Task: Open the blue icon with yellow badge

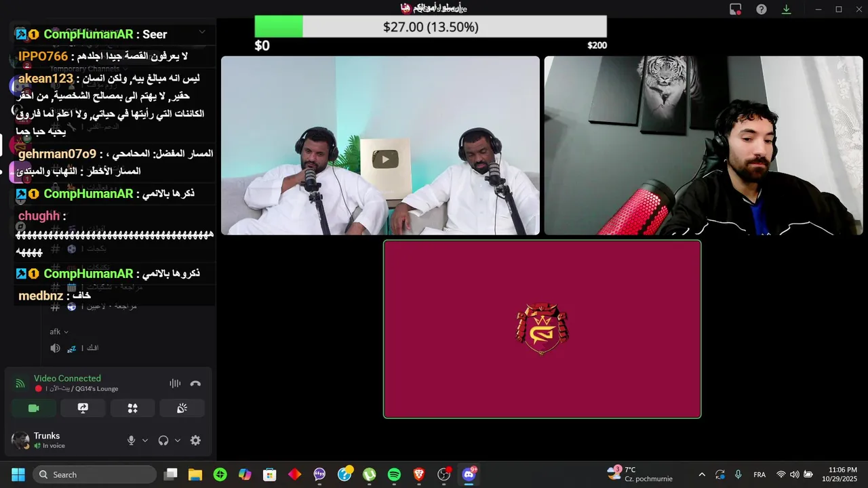Action: [x=344, y=474]
